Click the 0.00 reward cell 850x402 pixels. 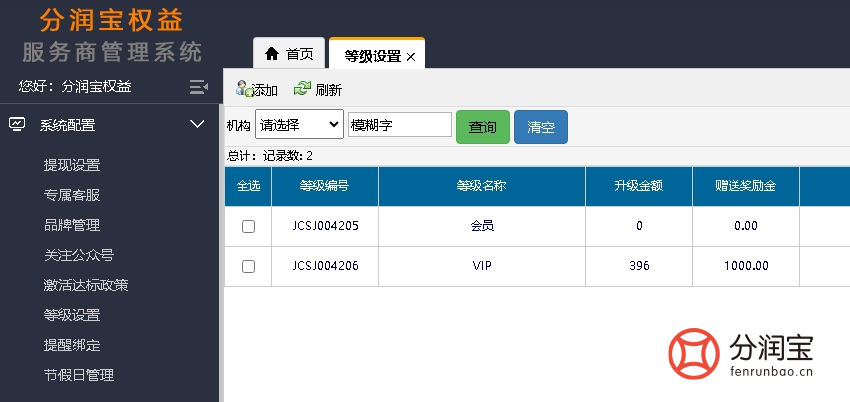[x=746, y=226]
